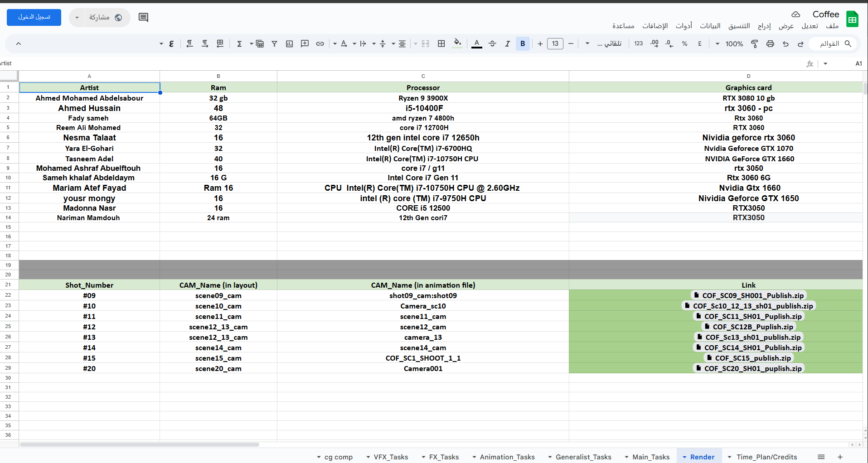
Task: Select the paint format roller tool
Action: click(x=755, y=43)
